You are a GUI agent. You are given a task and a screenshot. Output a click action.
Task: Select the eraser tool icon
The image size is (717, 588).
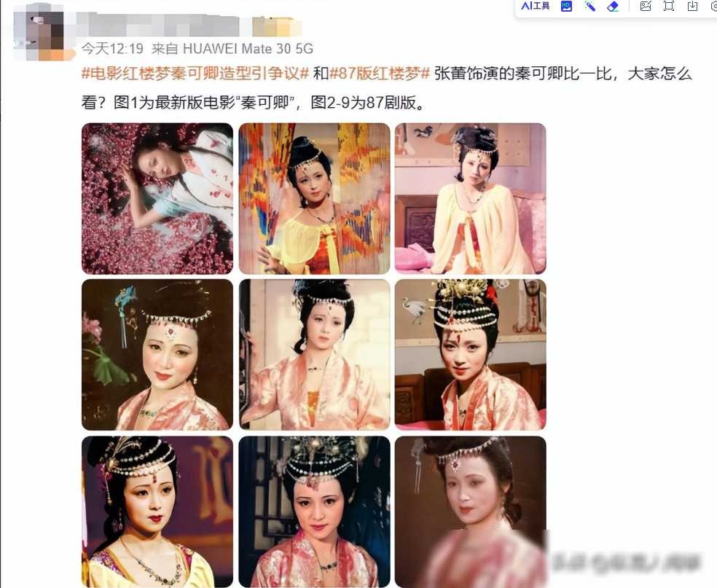tap(613, 6)
